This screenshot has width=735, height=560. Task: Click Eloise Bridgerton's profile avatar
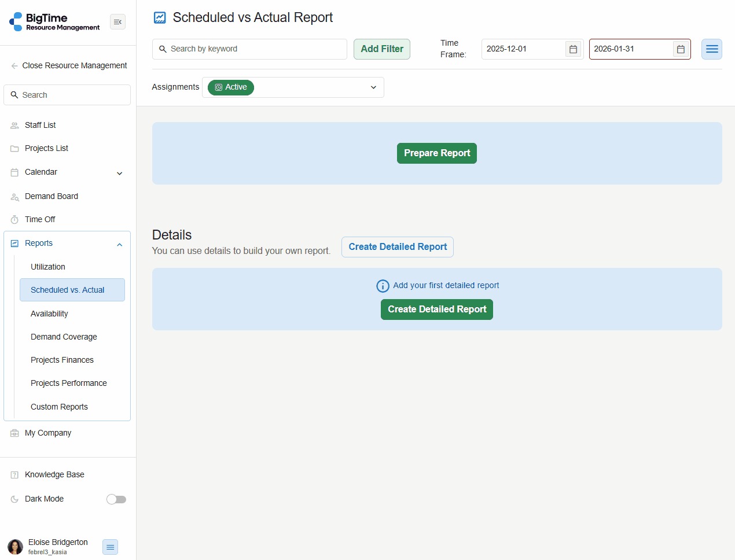tap(16, 547)
